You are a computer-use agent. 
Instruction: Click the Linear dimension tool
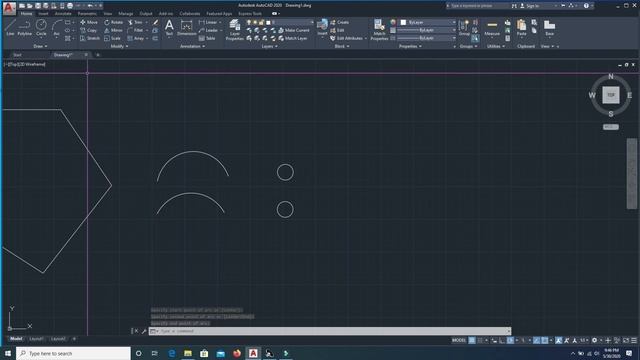208,22
